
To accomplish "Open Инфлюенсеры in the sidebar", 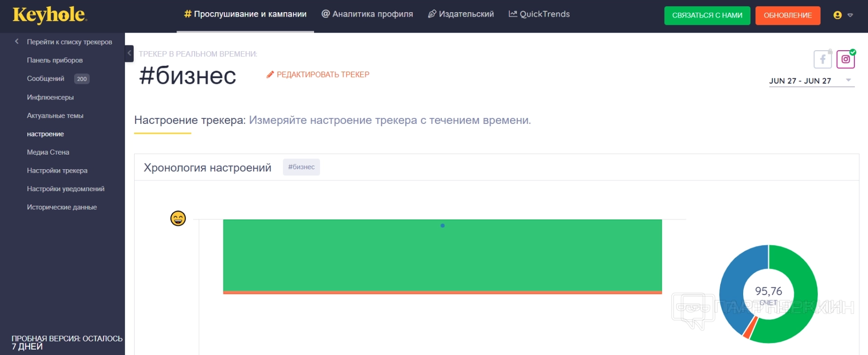I will 50,98.
